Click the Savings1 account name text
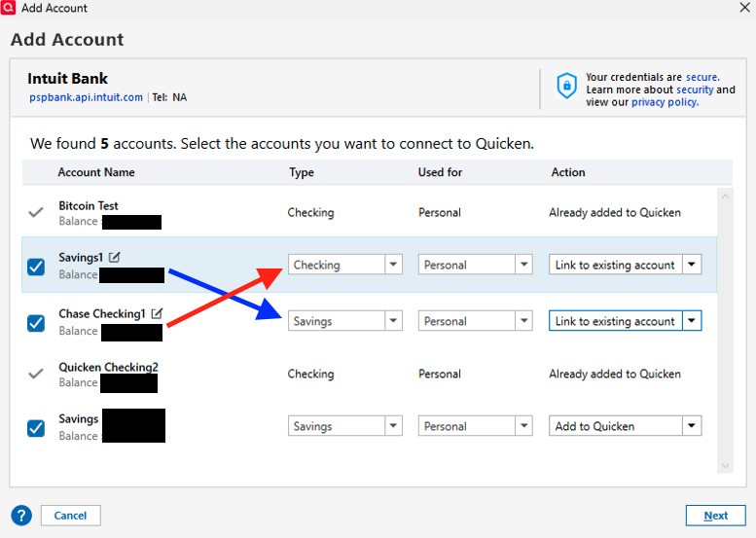Screen dimensions: 756x538 81,258
